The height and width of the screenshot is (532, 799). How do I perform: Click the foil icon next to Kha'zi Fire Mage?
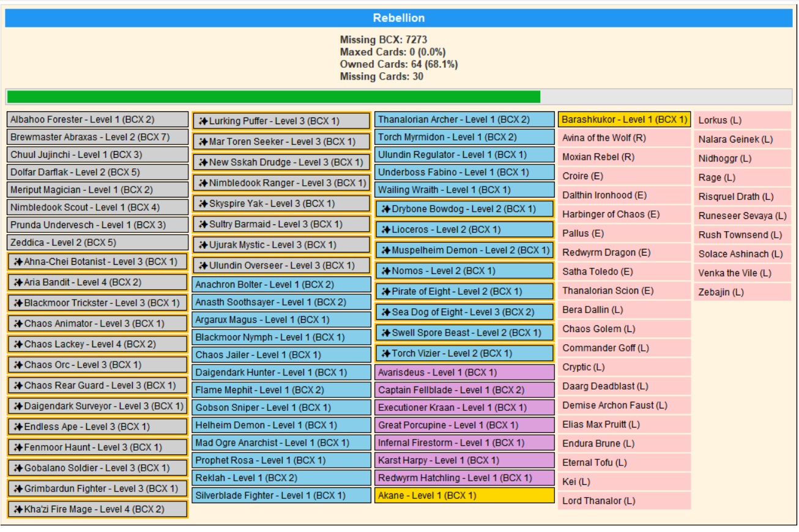pos(18,509)
